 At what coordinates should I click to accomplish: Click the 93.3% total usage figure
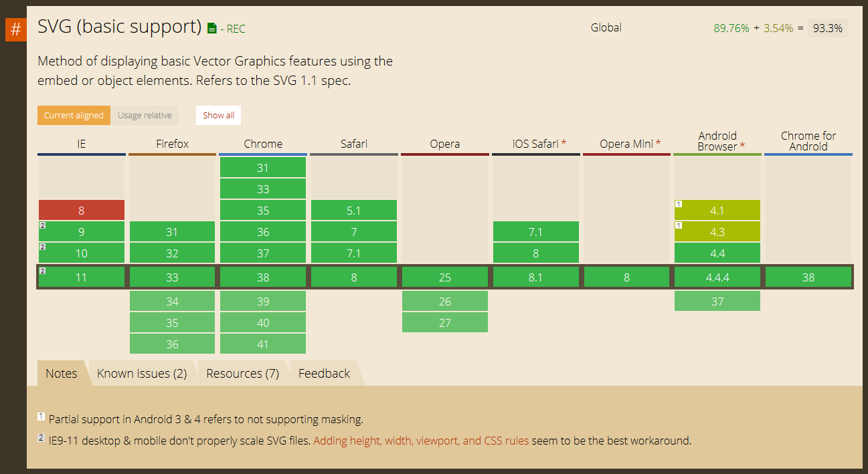(827, 28)
